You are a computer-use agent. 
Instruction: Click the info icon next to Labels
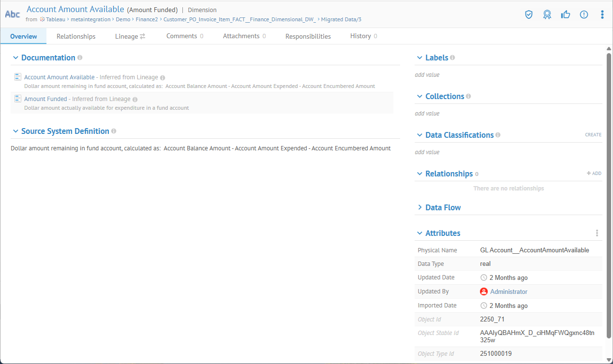[452, 58]
